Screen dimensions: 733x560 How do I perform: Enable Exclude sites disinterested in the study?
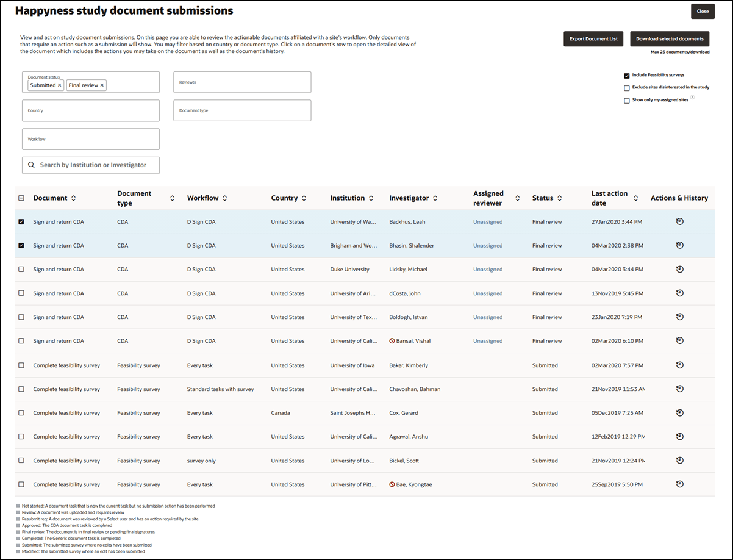tap(626, 88)
